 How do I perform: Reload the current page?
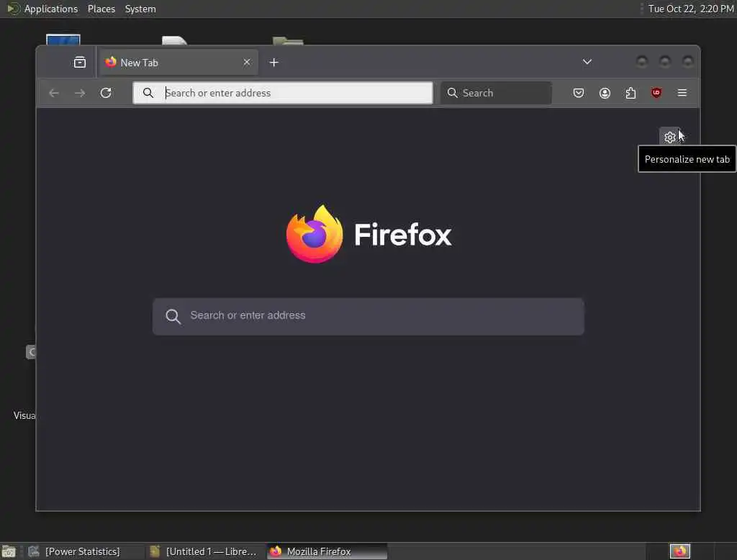point(106,93)
